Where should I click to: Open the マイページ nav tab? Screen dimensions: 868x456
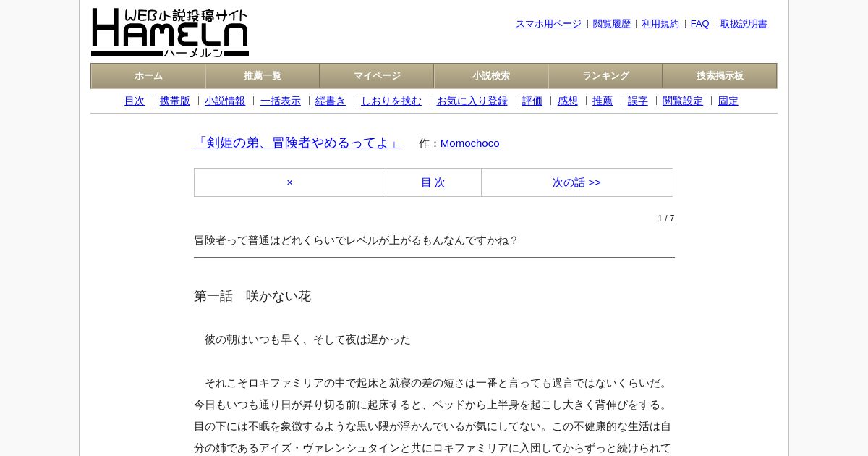(377, 76)
